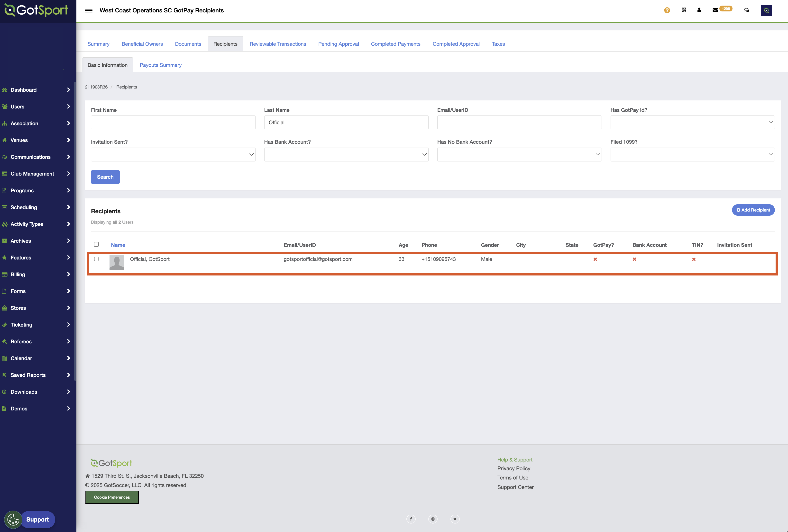Open the Has No Bank Account? dropdown
Viewport: 788px width, 532px height.
[x=519, y=154]
